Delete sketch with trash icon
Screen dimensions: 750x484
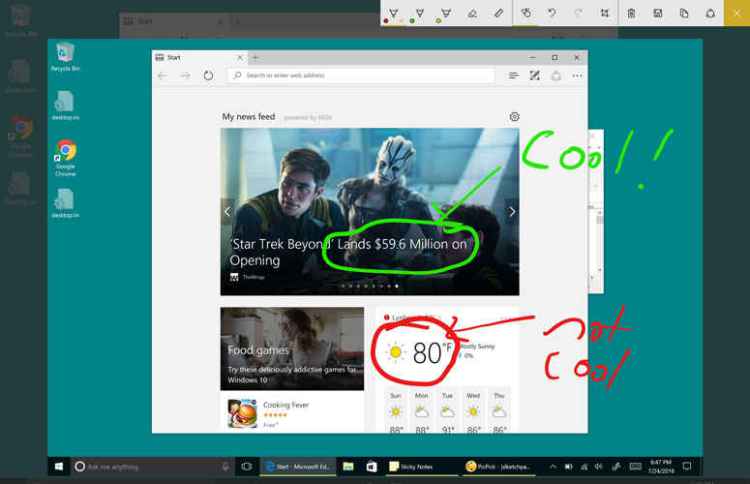[x=631, y=13]
